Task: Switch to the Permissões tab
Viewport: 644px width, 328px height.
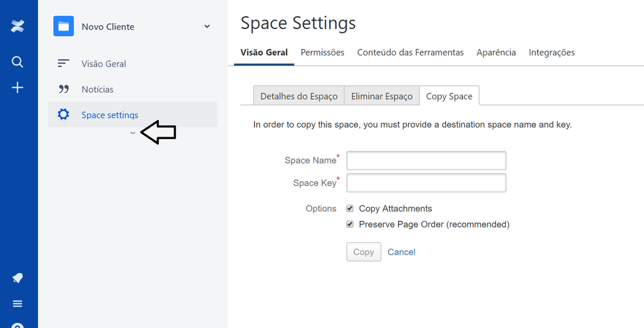Action: coord(322,52)
